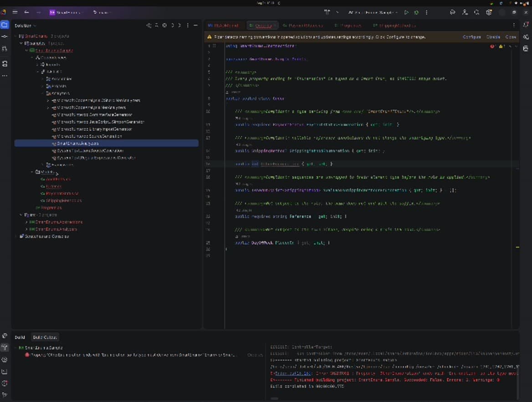This screenshot has width=532, height=402.
Task: Open Solution panel options kebab menu
Action: pyautogui.click(x=188, y=26)
